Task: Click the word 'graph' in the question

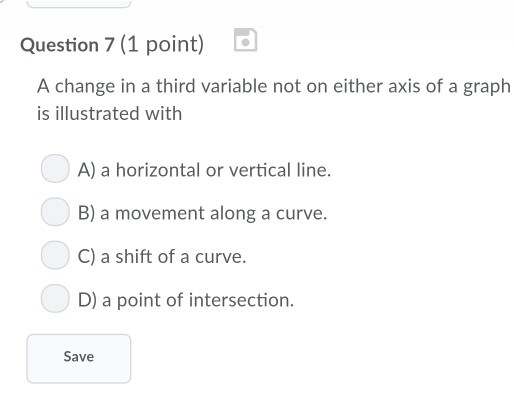Action: tap(487, 87)
